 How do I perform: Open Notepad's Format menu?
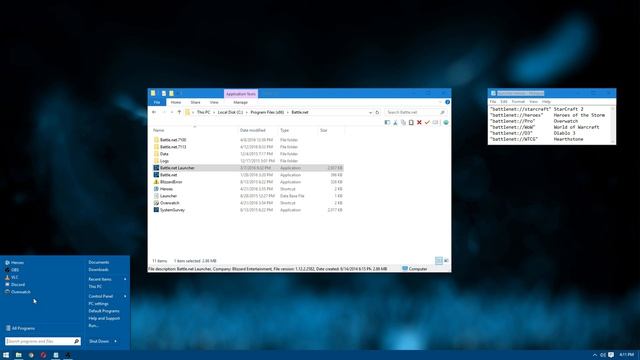pos(518,102)
